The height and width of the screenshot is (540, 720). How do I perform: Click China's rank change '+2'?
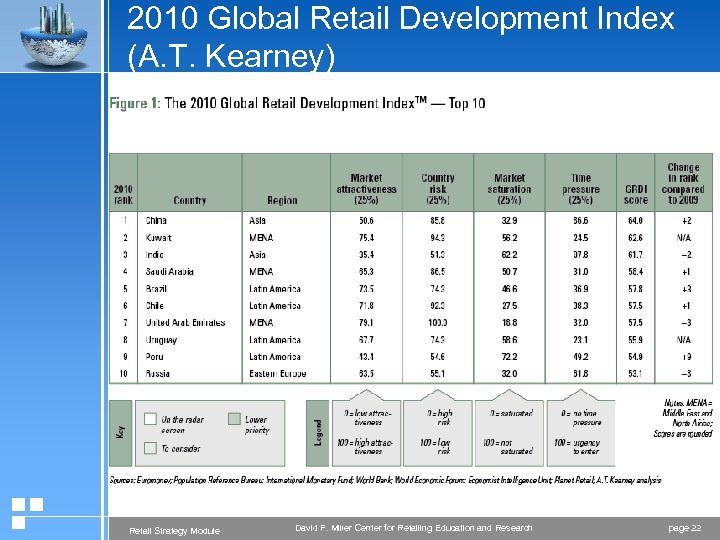[686, 220]
